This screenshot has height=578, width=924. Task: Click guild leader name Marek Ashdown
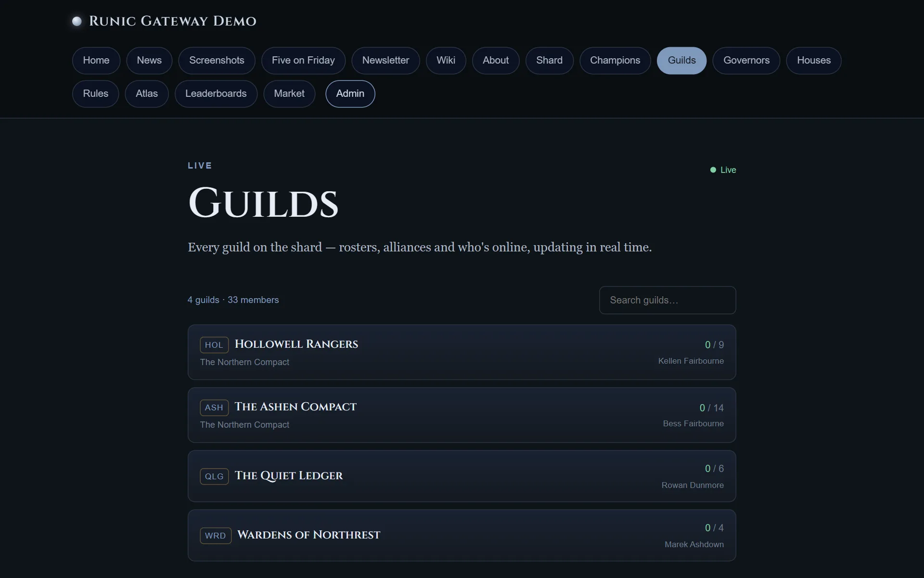click(x=694, y=545)
